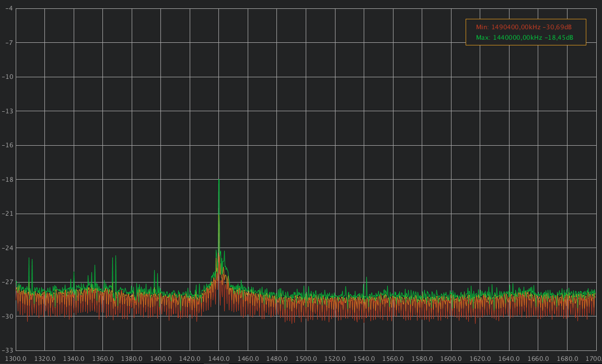Viewport: 602px width, 364px height.
Task: Click the 1460.0 frequency axis label
Action: [248, 359]
